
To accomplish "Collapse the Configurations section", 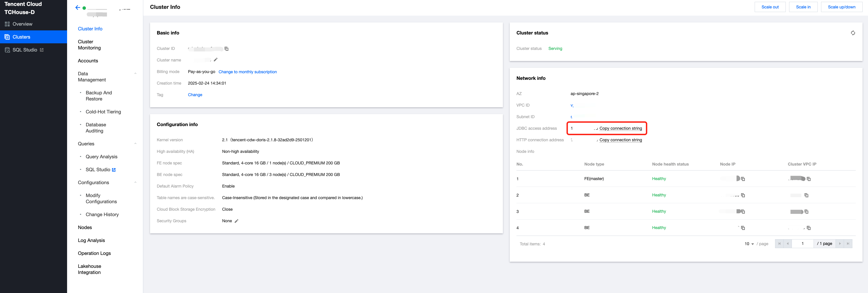I will (x=135, y=182).
